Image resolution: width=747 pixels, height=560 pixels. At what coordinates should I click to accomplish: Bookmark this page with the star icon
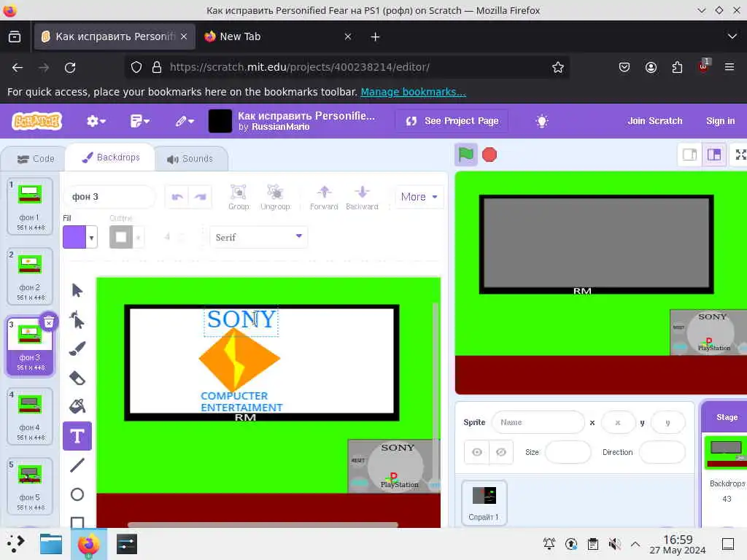558,67
